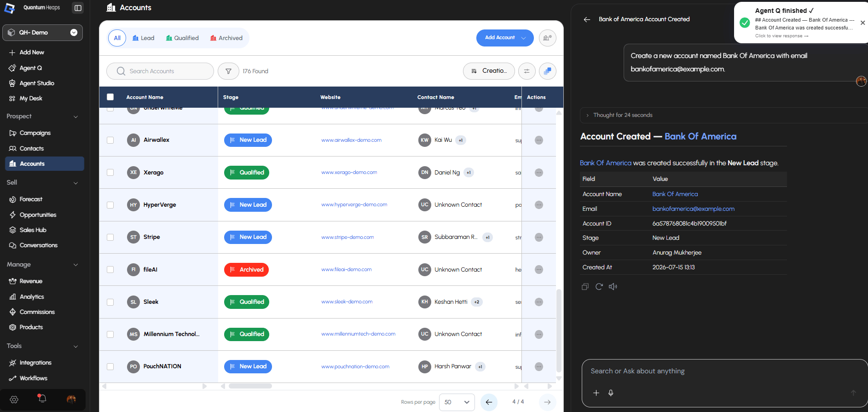Close the Agent Q finished notification
868x412 pixels.
(862, 23)
